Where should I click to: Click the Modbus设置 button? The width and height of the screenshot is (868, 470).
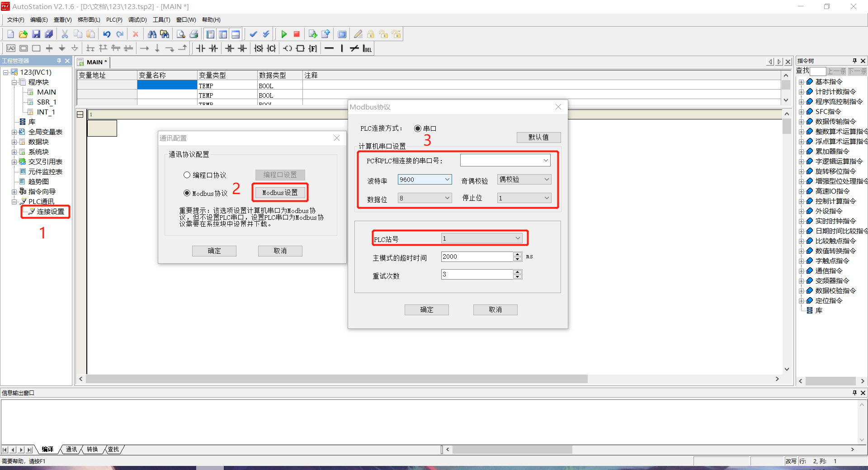[280, 193]
